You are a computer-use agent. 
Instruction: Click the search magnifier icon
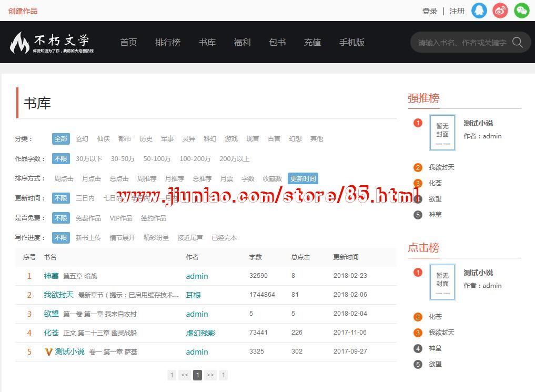pyautogui.click(x=518, y=43)
